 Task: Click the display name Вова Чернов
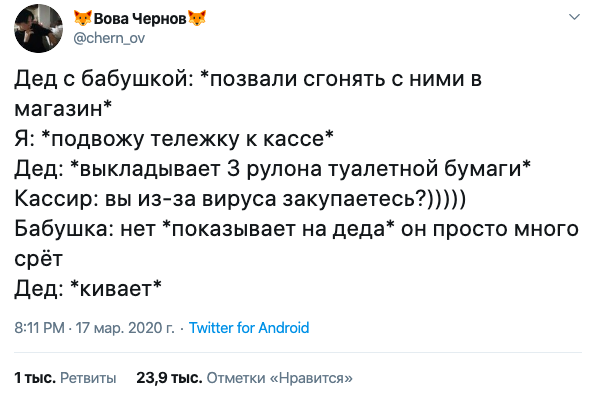140,18
